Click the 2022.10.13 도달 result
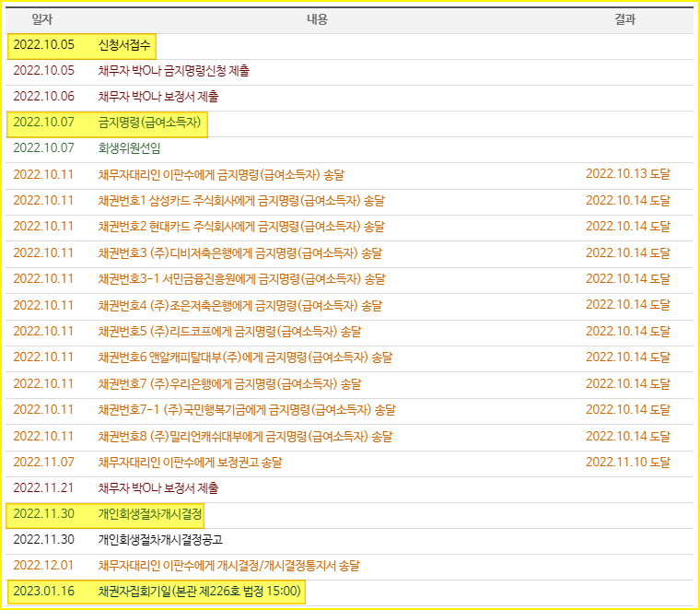Screen dimensions: 700x610 click(628, 174)
